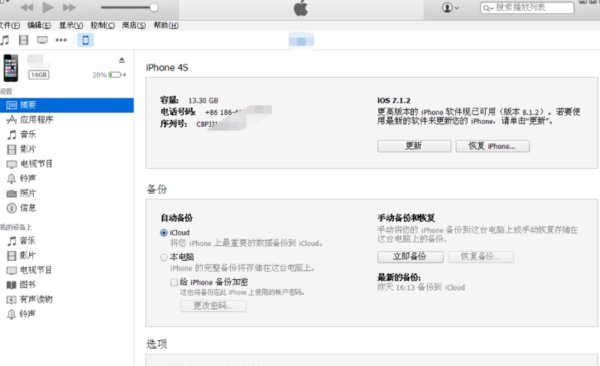Click the search playlist input field
The width and height of the screenshot is (600, 366).
pos(527,8)
